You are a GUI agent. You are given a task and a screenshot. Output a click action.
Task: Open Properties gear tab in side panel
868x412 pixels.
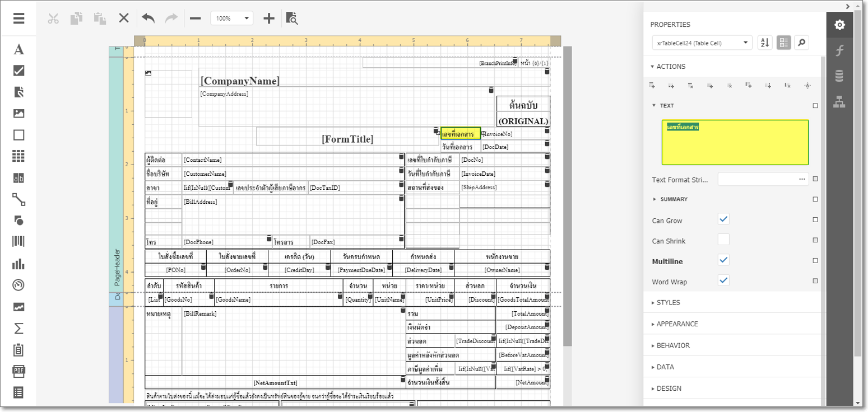839,25
